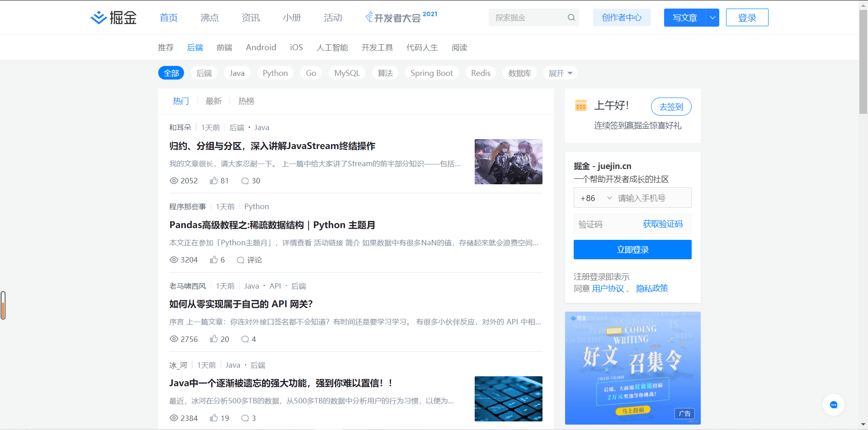Image resolution: width=868 pixels, height=430 pixels.
Task: Sort articles by 热榜
Action: click(x=246, y=101)
